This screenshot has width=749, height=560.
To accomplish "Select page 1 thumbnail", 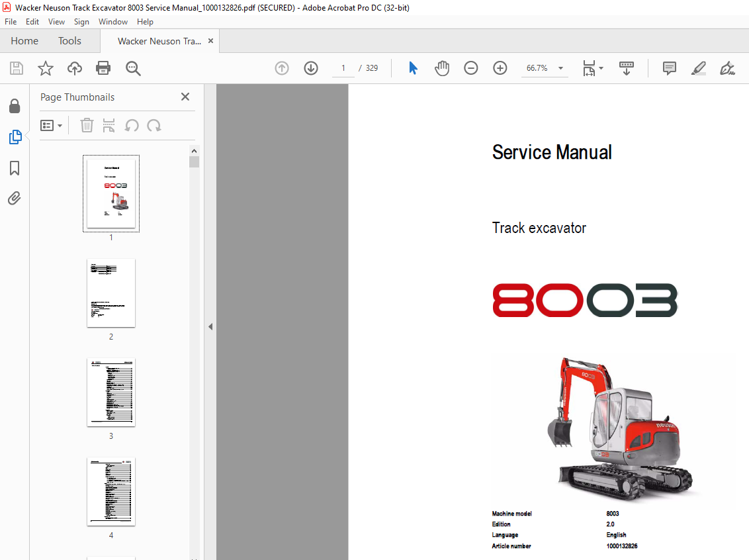I will coord(111,193).
